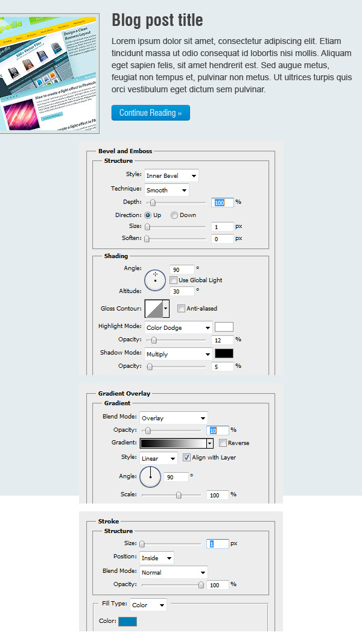
Task: Click the Continue Reading button
Action: (x=150, y=113)
